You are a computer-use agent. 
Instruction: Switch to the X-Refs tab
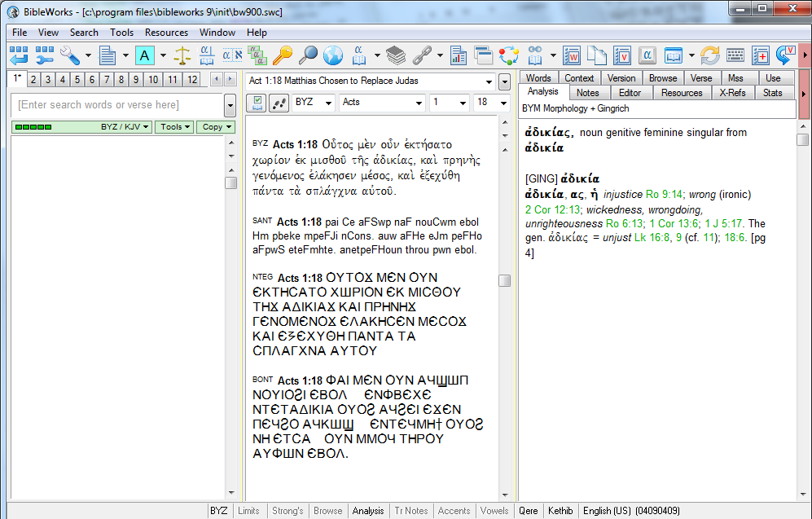click(x=732, y=93)
